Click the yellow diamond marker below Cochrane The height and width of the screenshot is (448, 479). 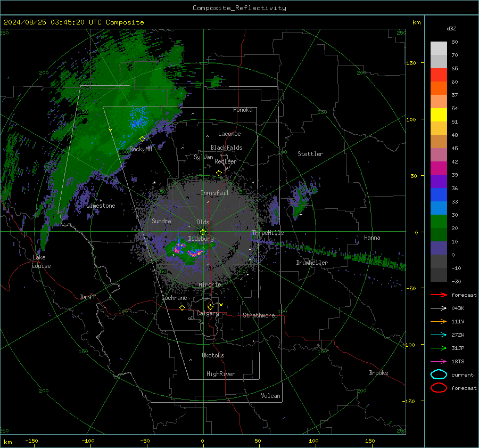[x=183, y=307]
